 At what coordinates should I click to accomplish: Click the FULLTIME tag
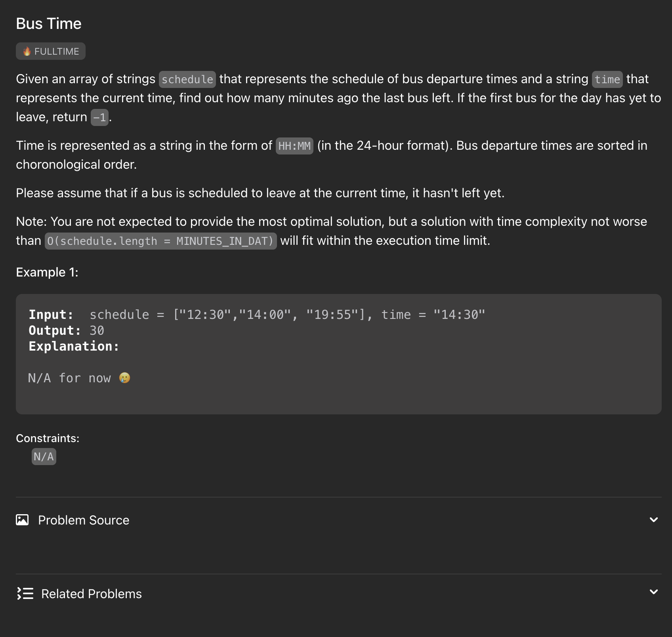point(51,51)
